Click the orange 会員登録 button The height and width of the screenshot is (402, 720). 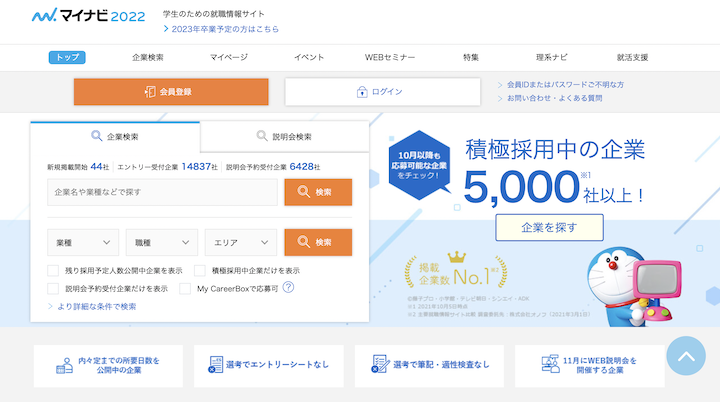171,92
